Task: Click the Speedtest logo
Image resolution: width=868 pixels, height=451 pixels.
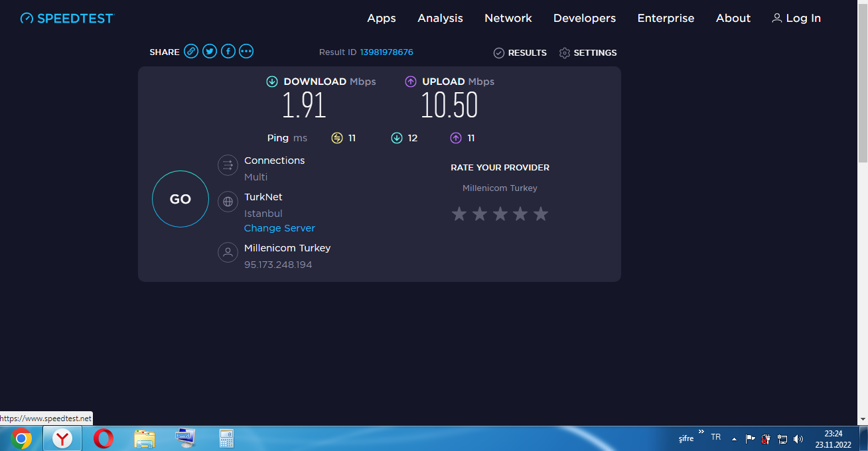Action: tap(67, 19)
